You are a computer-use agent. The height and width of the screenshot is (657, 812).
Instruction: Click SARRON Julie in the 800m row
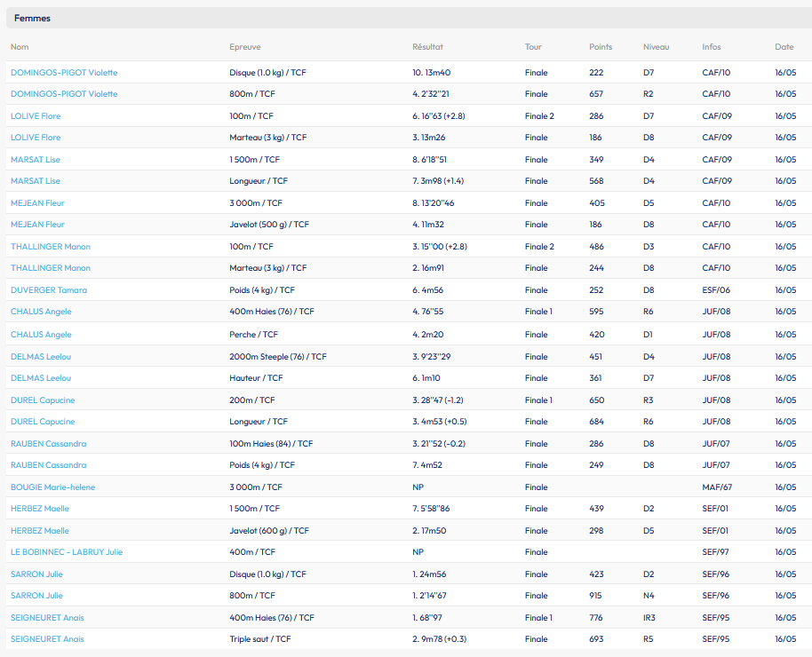36,596
